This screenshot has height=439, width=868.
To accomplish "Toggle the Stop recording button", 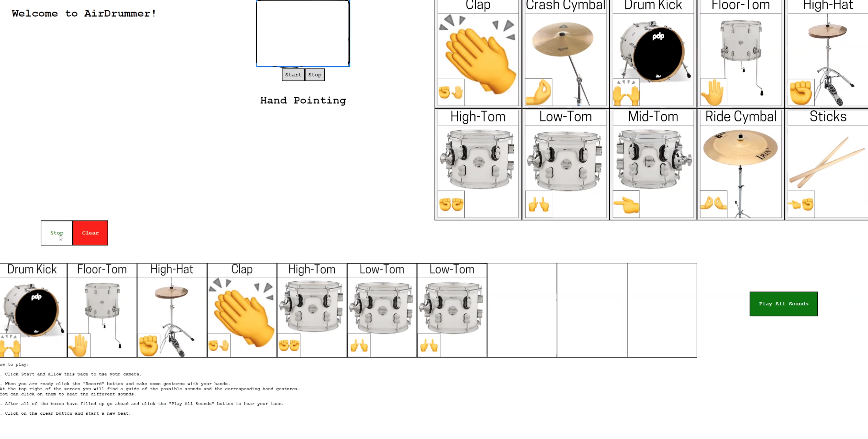I will [x=57, y=232].
